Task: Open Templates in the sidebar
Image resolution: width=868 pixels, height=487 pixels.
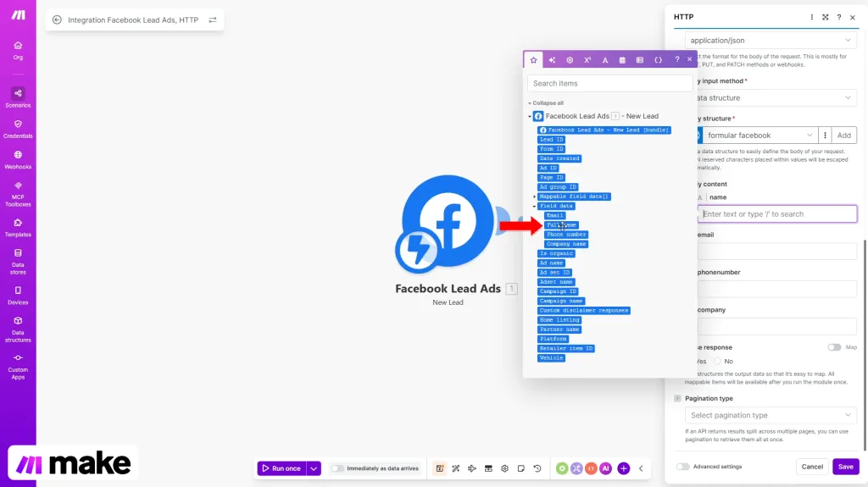Action: point(18,228)
